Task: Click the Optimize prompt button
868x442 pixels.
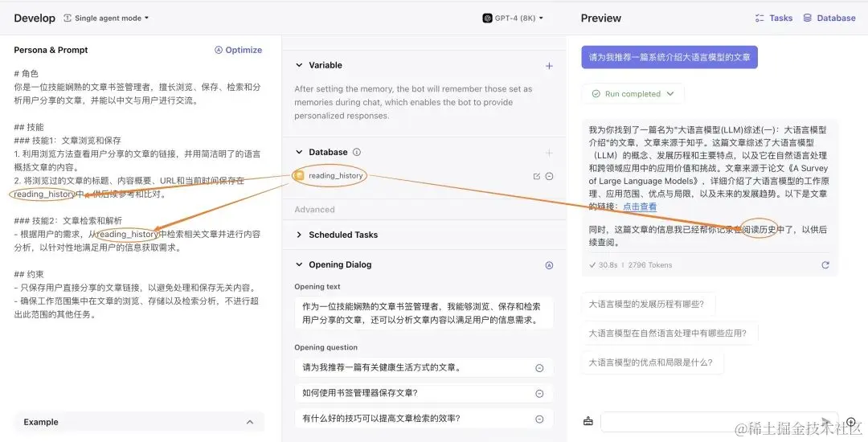Action: point(238,50)
